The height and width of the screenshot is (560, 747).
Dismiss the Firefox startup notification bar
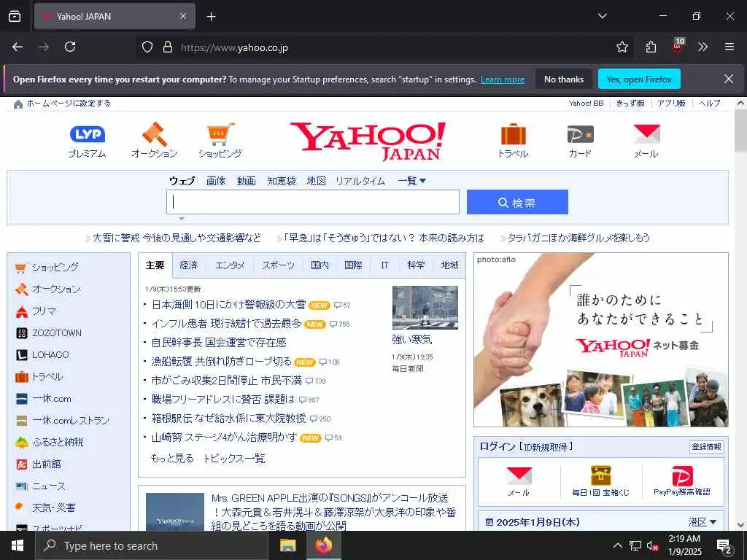(729, 79)
